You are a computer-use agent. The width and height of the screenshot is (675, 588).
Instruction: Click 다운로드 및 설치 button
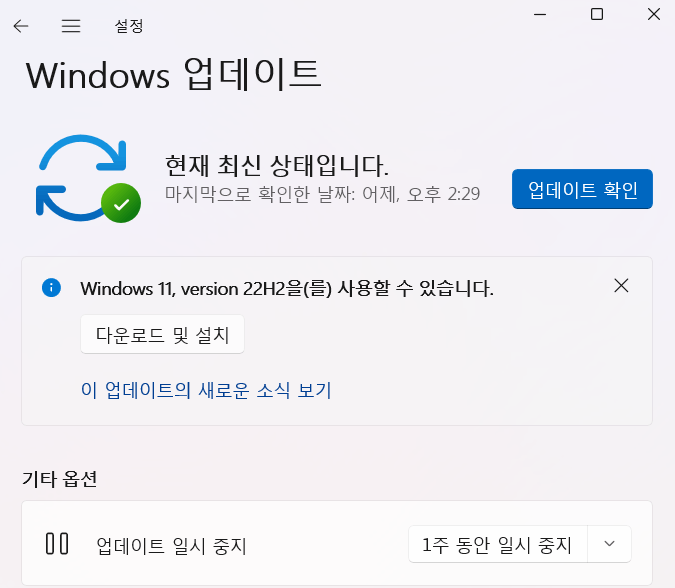click(x=162, y=334)
